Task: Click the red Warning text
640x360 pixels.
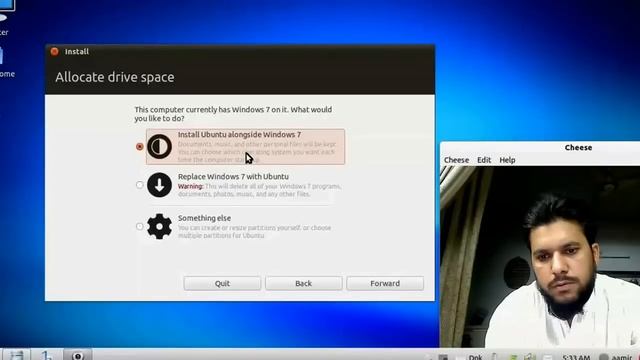Action: [191, 186]
